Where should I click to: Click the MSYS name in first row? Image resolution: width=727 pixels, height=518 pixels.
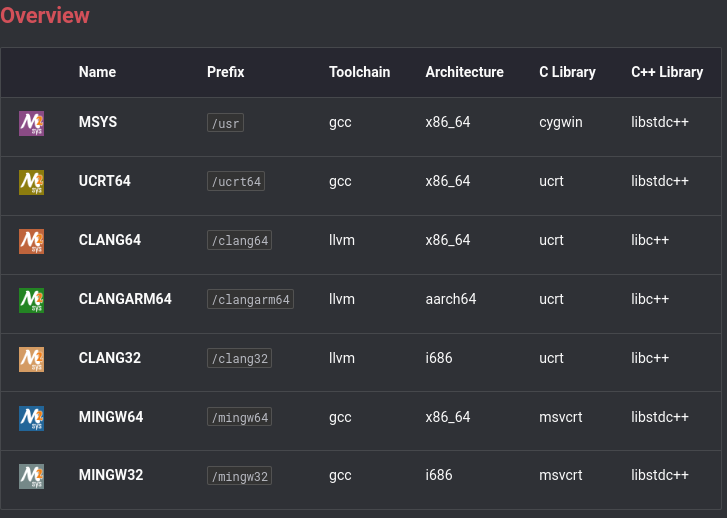pos(98,122)
